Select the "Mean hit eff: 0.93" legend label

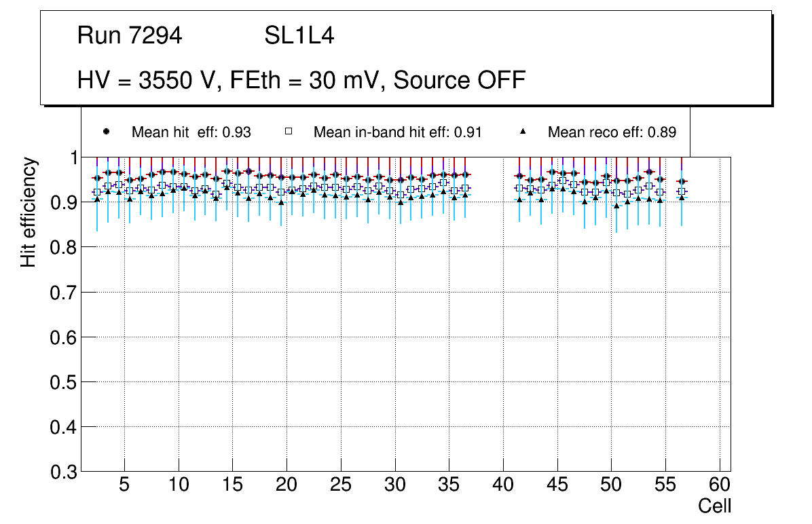click(191, 132)
